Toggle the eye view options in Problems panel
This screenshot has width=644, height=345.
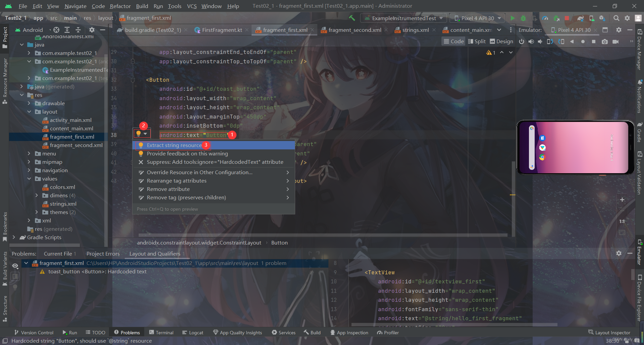(15, 266)
